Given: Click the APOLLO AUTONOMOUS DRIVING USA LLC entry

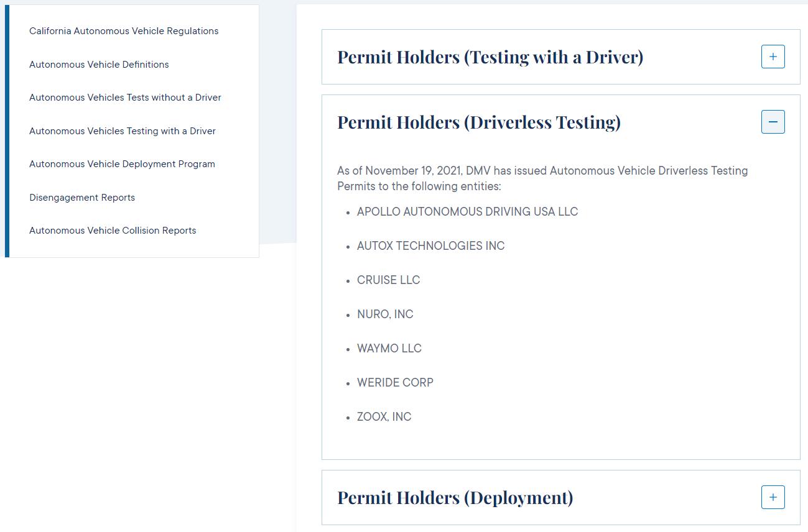Looking at the screenshot, I should [468, 211].
